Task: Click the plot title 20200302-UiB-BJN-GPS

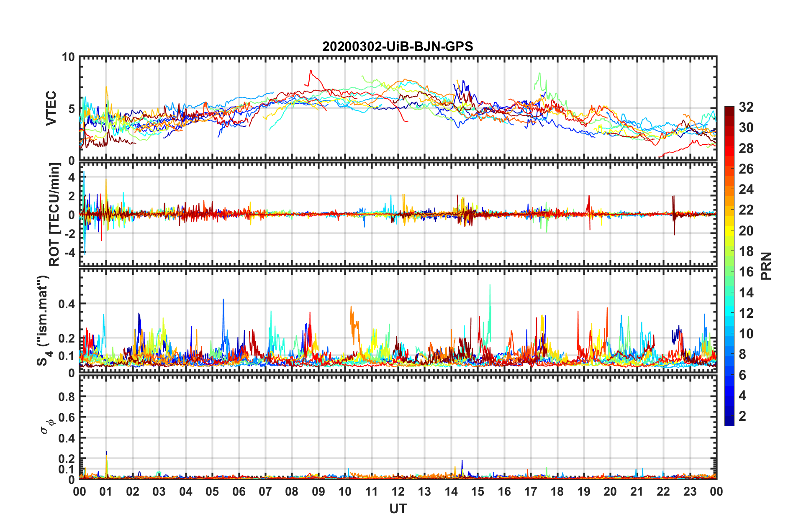Action: pos(398,46)
